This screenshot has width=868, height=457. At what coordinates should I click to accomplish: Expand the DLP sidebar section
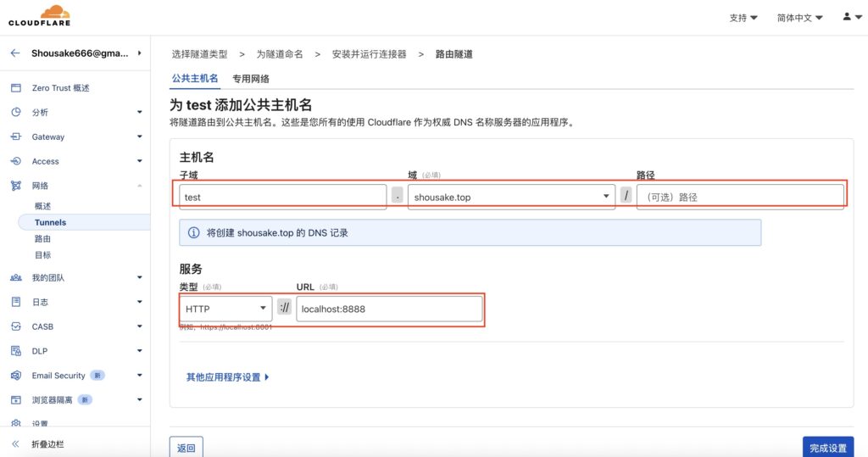(140, 351)
